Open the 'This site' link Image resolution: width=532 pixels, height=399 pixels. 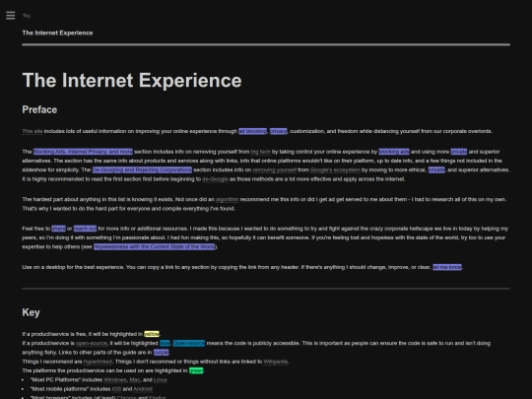pos(33,131)
